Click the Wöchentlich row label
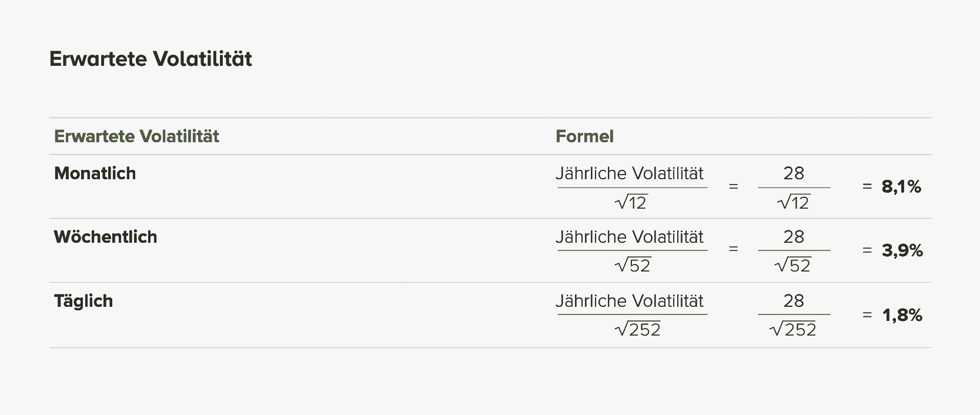 [106, 237]
